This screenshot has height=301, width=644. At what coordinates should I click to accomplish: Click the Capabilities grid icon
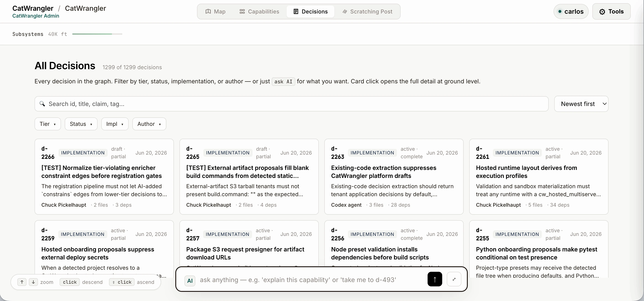242,11
